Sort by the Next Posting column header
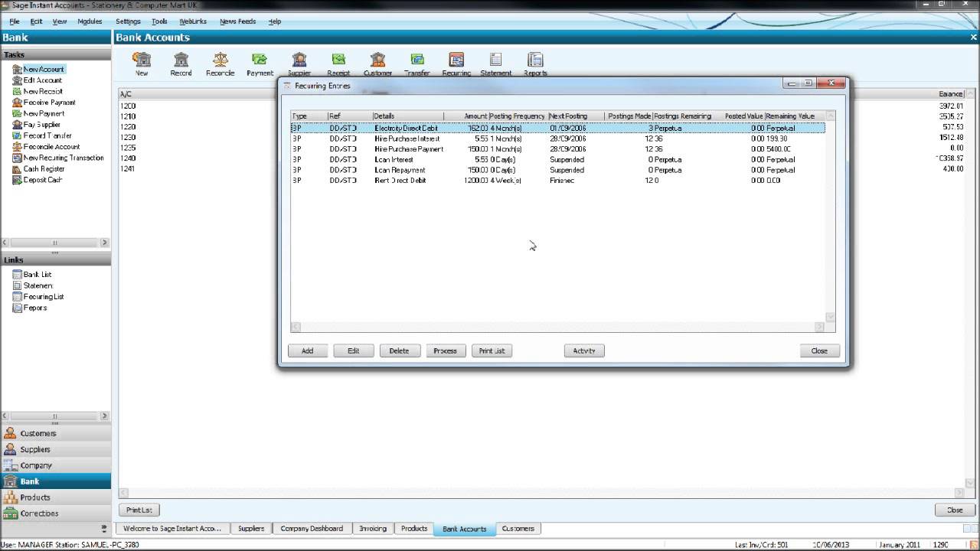This screenshot has width=980, height=551. 574,116
